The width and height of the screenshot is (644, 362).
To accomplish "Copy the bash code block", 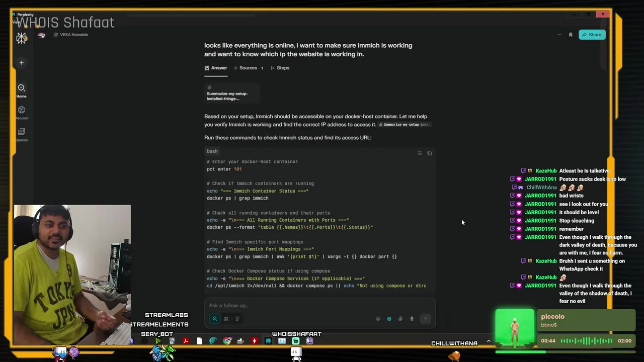I will [x=430, y=153].
